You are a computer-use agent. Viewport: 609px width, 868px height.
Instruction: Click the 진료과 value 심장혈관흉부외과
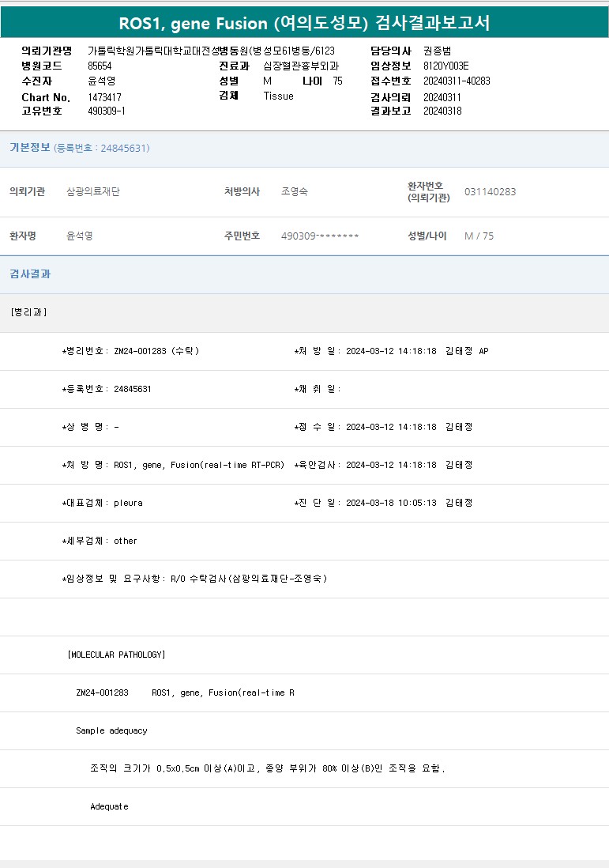point(301,66)
